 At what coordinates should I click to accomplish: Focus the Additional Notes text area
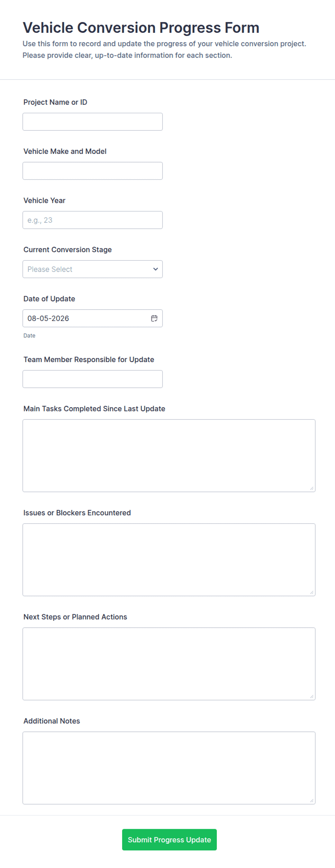point(169,768)
